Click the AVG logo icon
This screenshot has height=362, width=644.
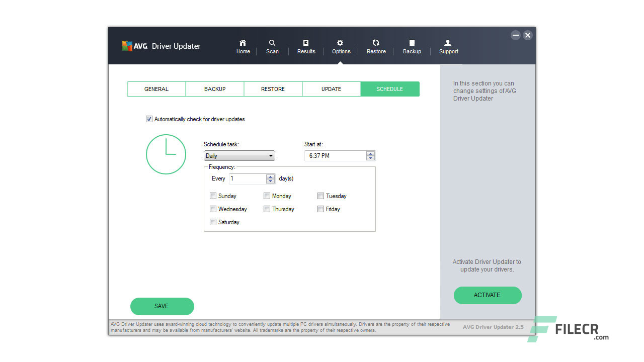point(134,46)
